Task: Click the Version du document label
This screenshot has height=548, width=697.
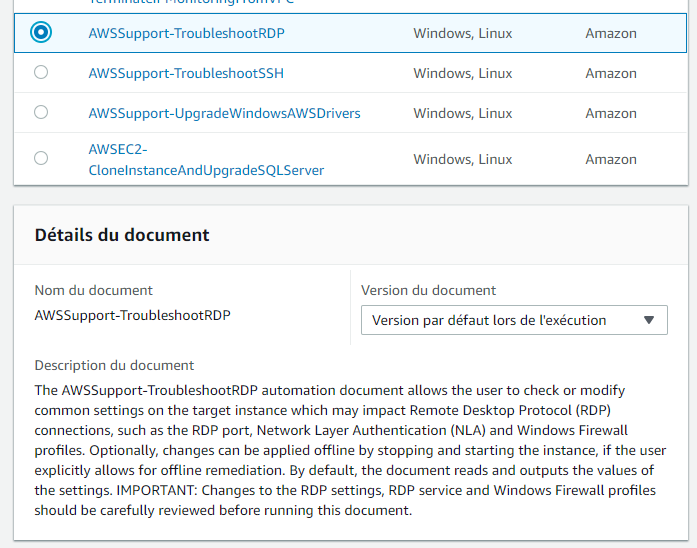Action: pos(428,290)
